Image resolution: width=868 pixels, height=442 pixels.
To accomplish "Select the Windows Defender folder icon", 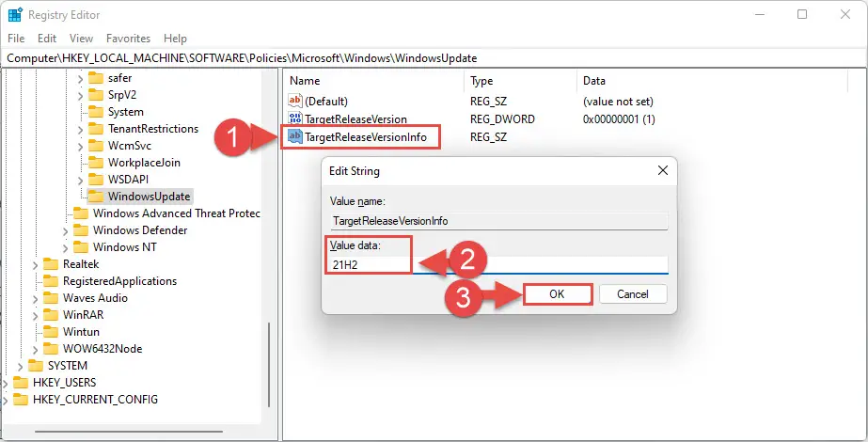I will click(81, 229).
